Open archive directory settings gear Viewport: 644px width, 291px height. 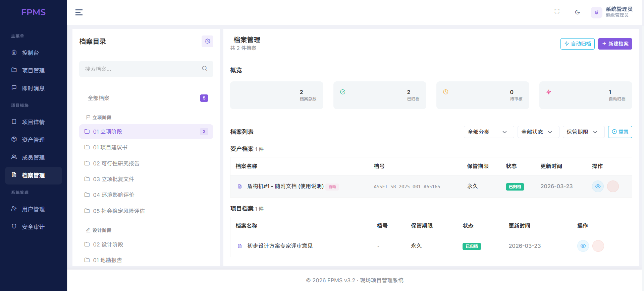tap(207, 41)
